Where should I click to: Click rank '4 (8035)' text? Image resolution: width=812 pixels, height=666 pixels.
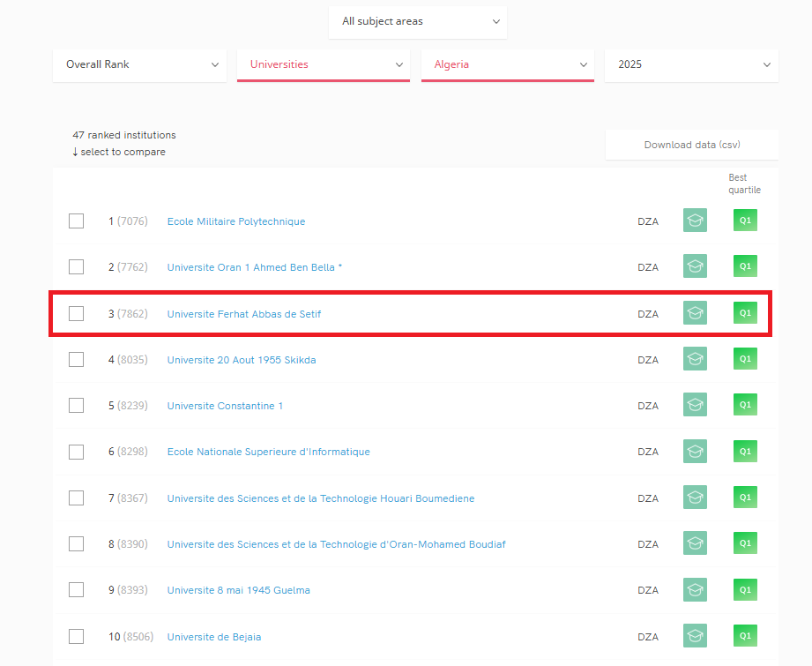pyautogui.click(x=128, y=360)
